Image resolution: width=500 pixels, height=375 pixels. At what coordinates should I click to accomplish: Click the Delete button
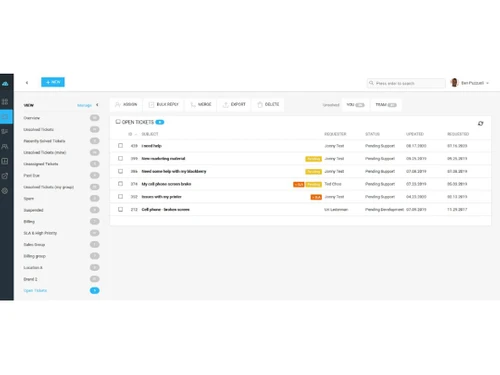pyautogui.click(x=268, y=105)
